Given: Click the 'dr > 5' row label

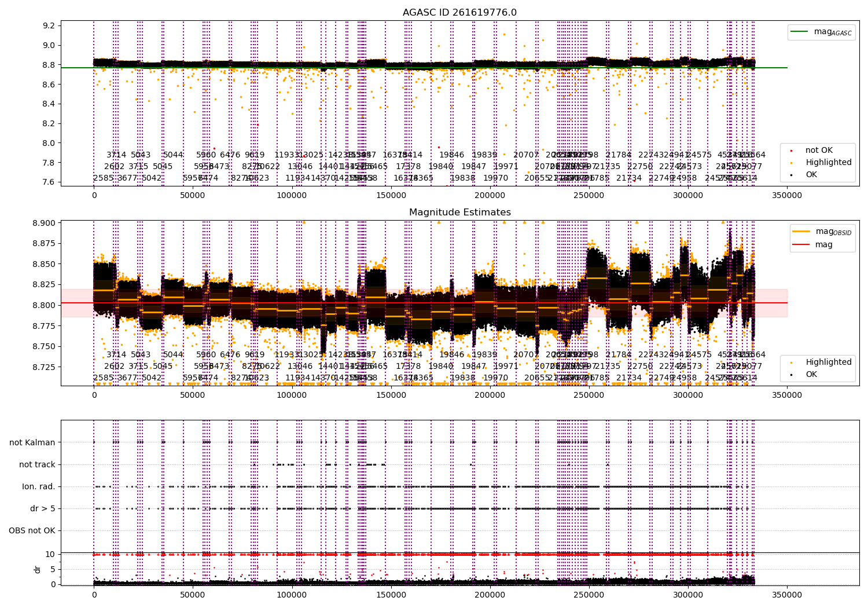Looking at the screenshot, I should 43,509.
